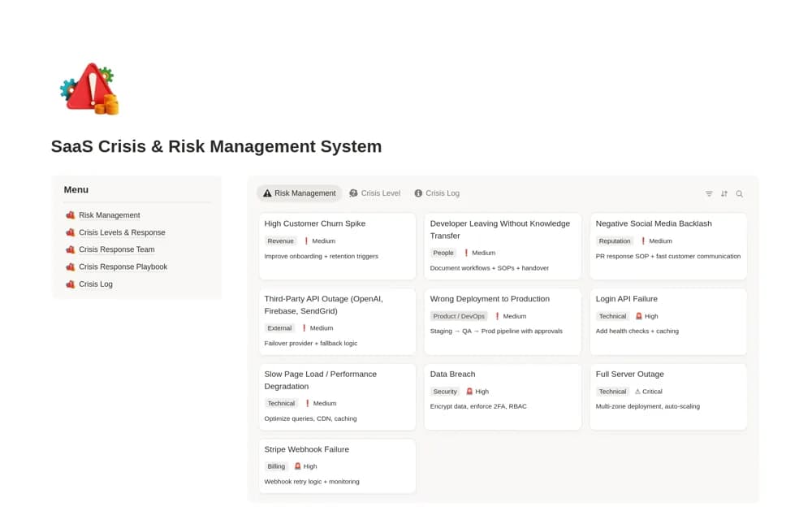The height and width of the screenshot is (507, 812).
Task: Open Developer Leaving Without Knowledge Transfer card
Action: (x=503, y=246)
